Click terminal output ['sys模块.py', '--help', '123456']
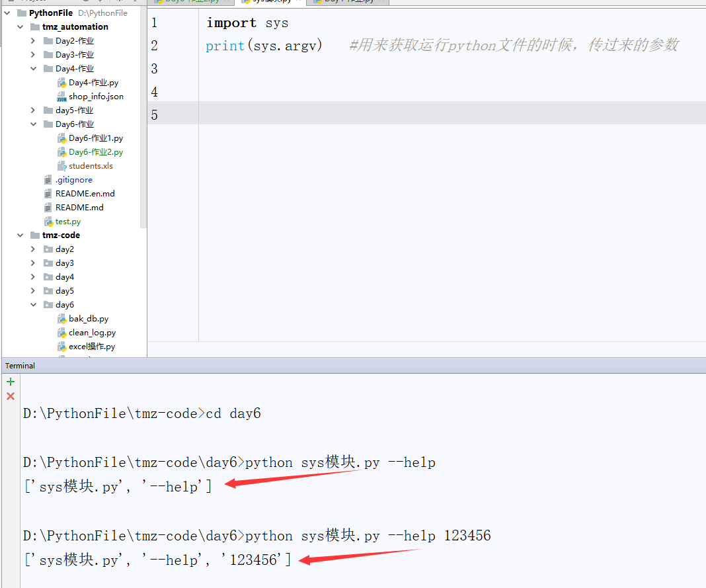The width and height of the screenshot is (706, 588). (157, 560)
